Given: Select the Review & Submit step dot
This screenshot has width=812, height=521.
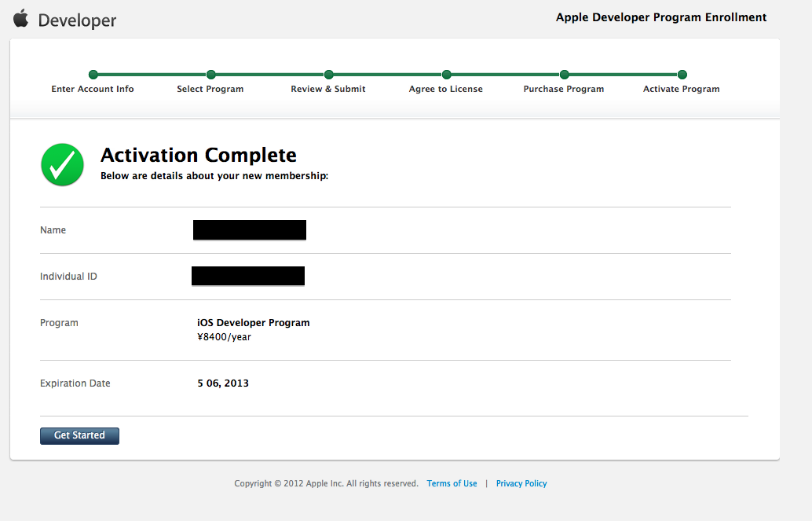Looking at the screenshot, I should click(x=329, y=75).
